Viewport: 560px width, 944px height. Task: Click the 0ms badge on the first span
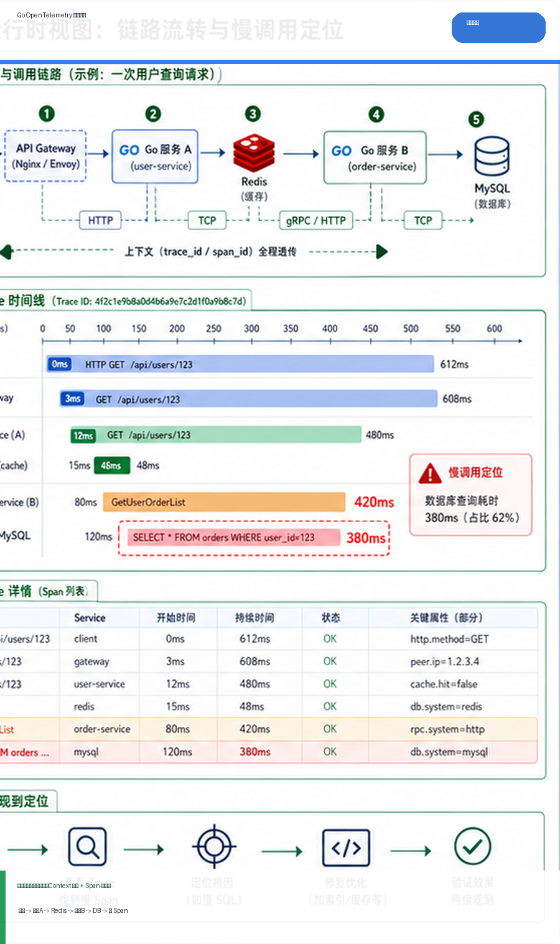click(x=60, y=364)
